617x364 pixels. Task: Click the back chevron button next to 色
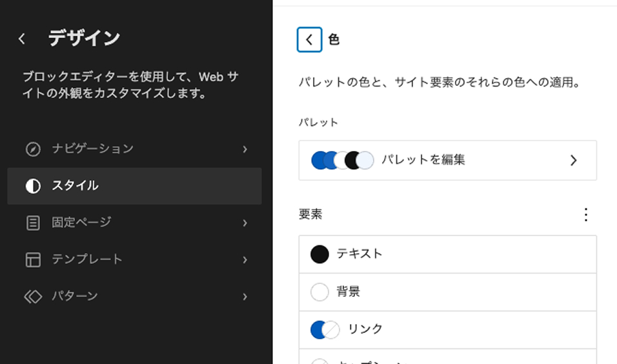point(309,39)
